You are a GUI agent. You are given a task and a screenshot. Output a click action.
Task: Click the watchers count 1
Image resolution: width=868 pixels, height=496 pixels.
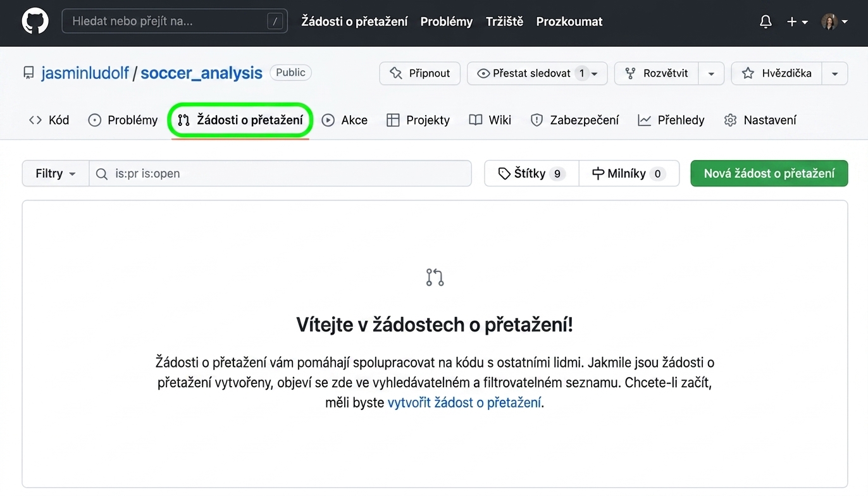581,73
